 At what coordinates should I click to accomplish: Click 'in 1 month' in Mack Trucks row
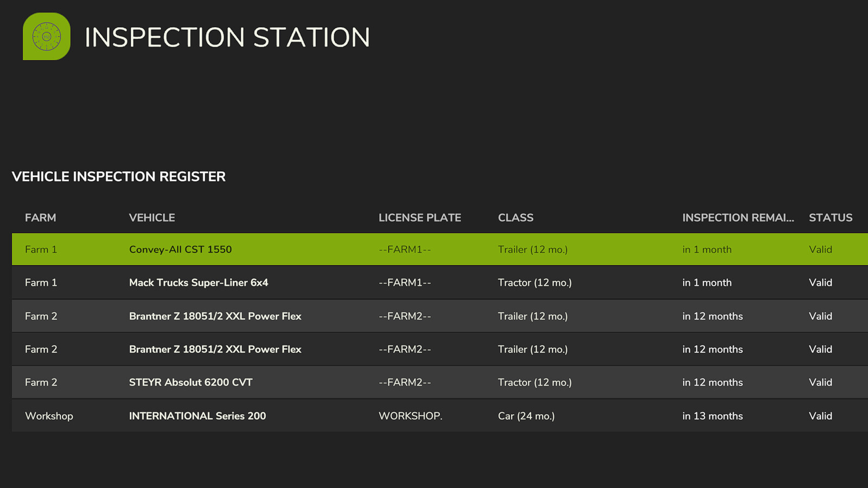(x=707, y=282)
